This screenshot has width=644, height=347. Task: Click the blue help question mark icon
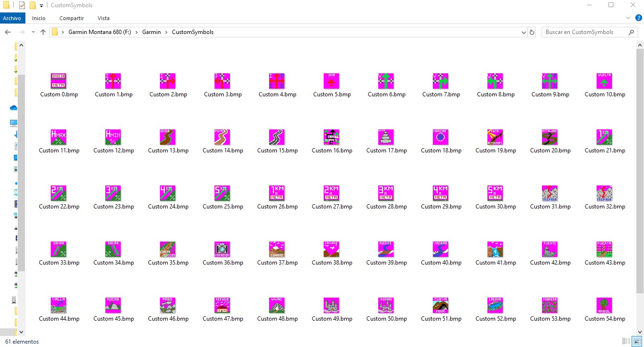click(638, 18)
